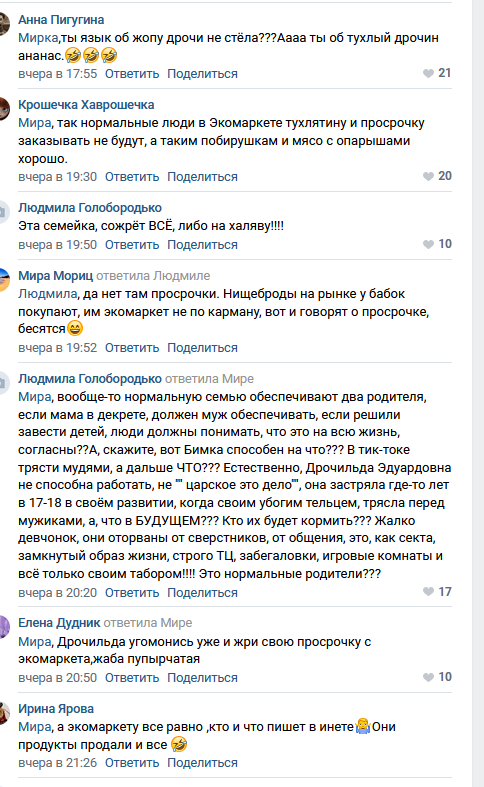Open Крошечка Хаврошечка profile link
The width and height of the screenshot is (484, 787).
click(86, 105)
